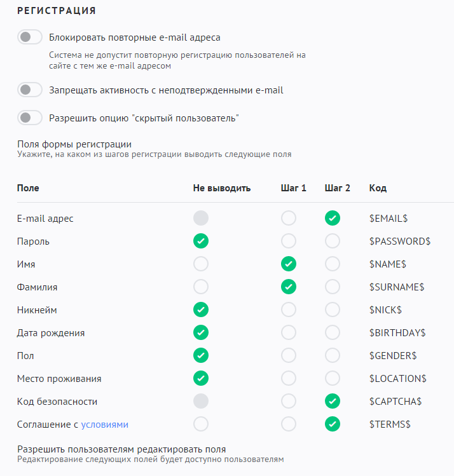Set Имя field to Шаг 2
The image size is (454, 476).
click(332, 264)
